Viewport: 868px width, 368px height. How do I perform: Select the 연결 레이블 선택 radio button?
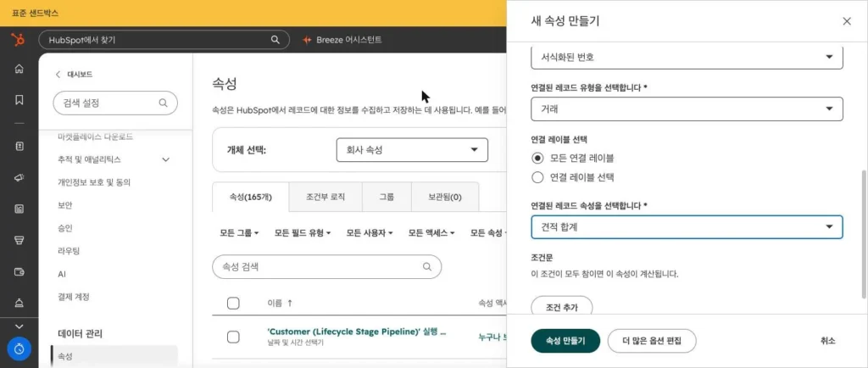[x=537, y=177]
